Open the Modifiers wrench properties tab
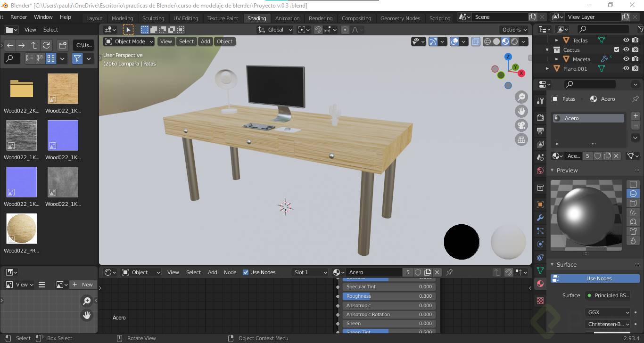 [x=540, y=218]
